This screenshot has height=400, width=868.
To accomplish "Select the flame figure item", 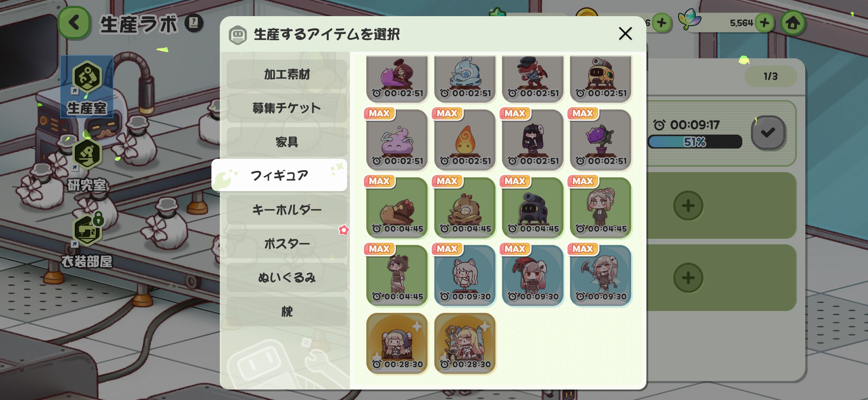I will coord(465,140).
